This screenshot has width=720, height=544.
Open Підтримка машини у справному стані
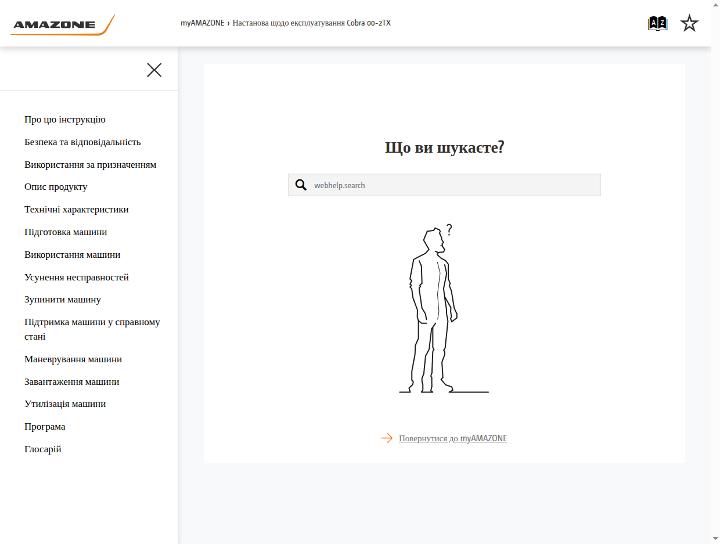coord(92,329)
